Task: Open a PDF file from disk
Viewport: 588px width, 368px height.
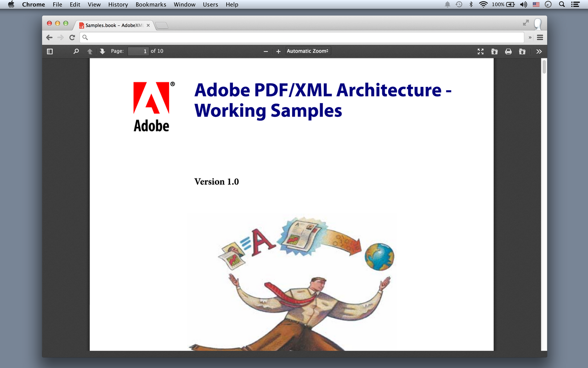Action: pyautogui.click(x=494, y=52)
